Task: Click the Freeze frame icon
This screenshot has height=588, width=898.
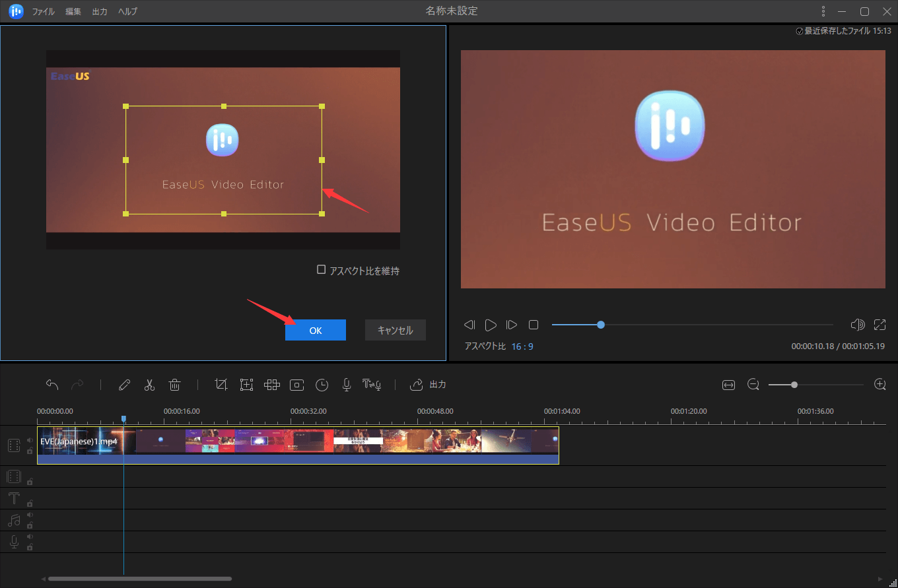Action: point(296,385)
